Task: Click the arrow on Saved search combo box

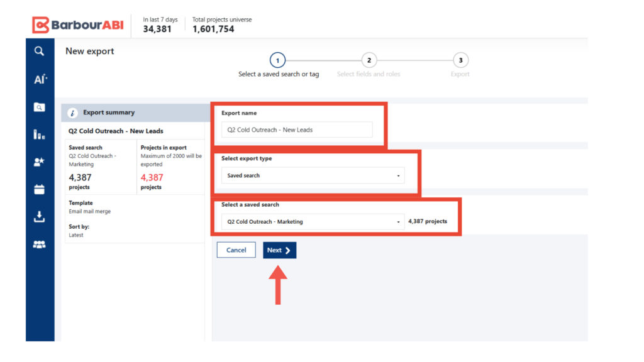Action: 398,176
